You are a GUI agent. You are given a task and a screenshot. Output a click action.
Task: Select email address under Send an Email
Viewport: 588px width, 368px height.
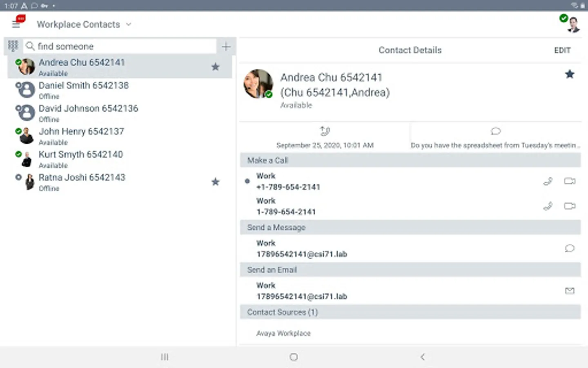(302, 296)
